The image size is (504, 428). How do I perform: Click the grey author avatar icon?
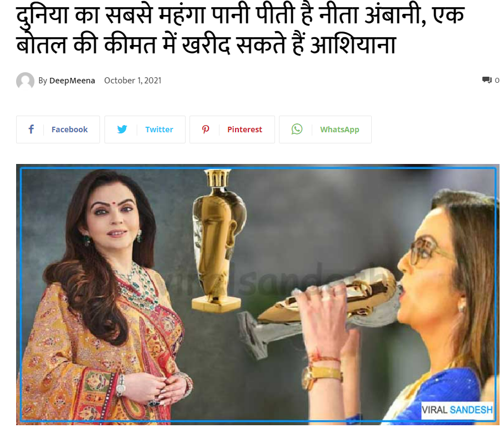point(25,81)
